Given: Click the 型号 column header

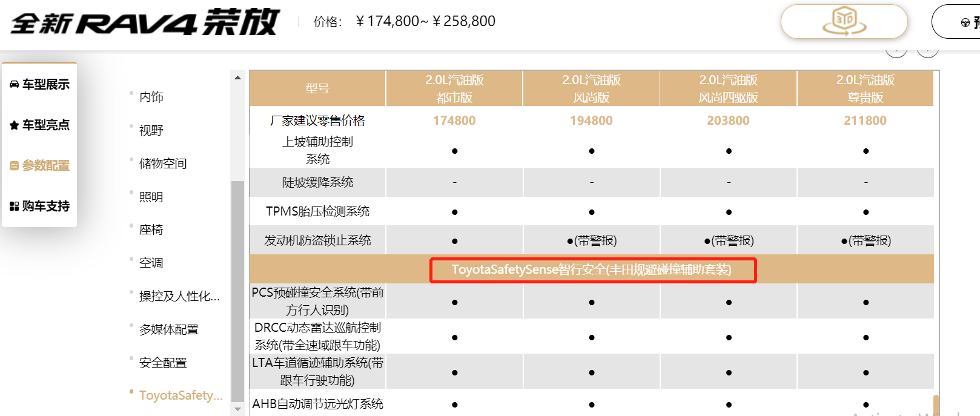Looking at the screenshot, I should [x=317, y=88].
